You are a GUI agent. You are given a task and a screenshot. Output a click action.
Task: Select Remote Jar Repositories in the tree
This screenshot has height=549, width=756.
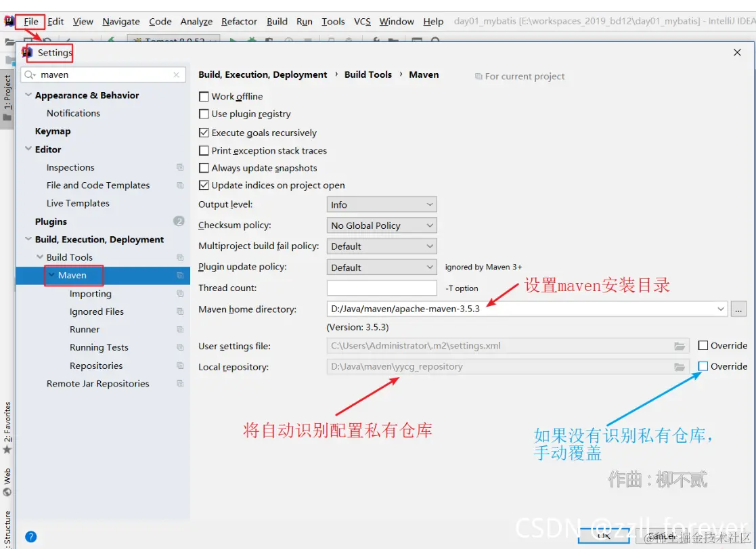coord(98,384)
